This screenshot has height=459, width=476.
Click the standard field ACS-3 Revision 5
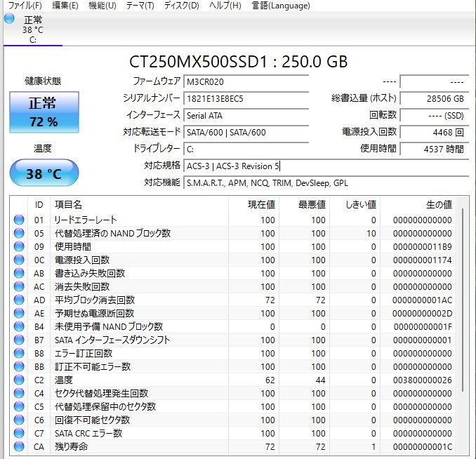point(326,166)
